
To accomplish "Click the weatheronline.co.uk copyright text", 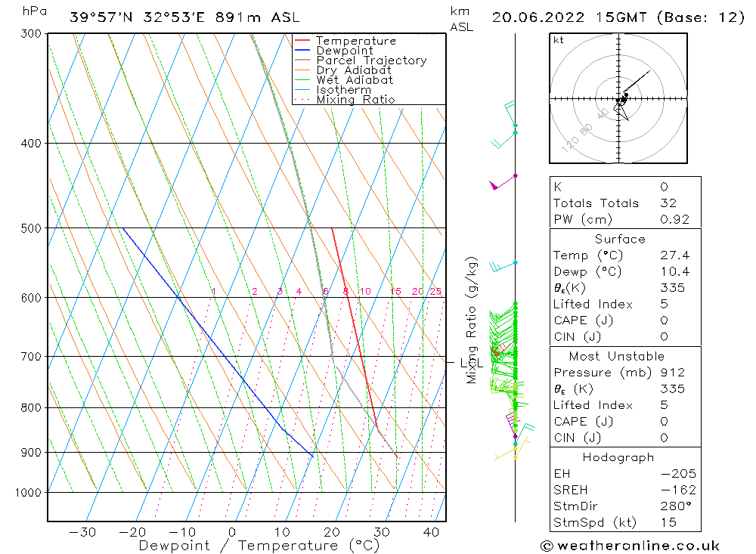I will (x=630, y=546).
